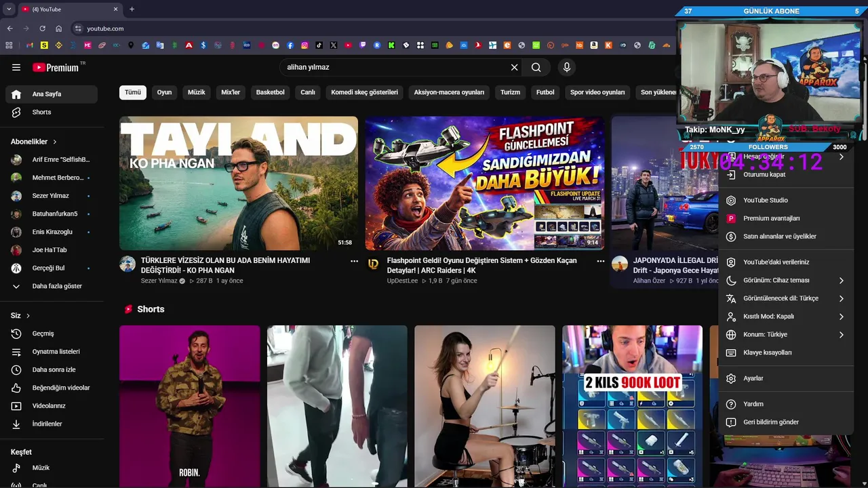868x488 pixels.
Task: Click the YouTube Premium logo
Action: [x=56, y=67]
